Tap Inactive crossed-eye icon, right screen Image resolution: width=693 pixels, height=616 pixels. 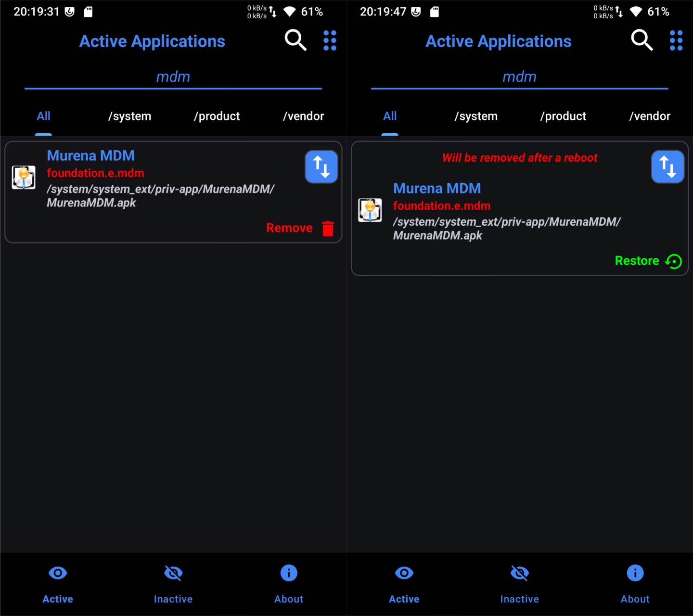click(x=520, y=573)
